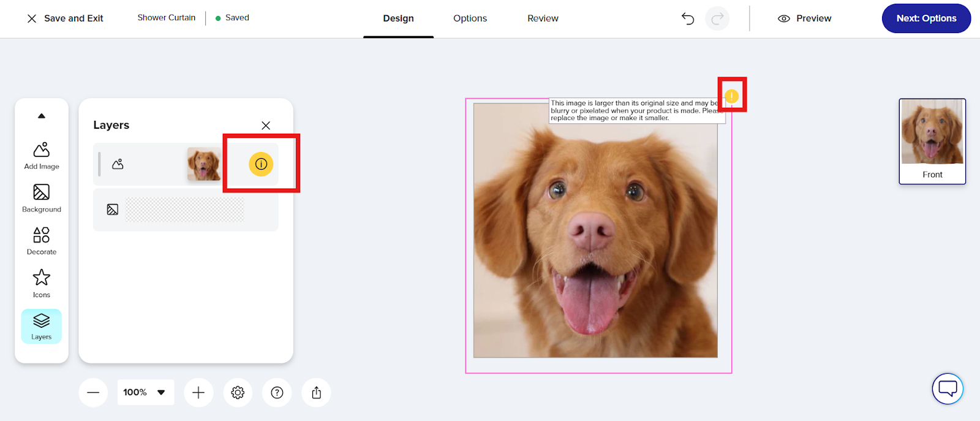Open the Background tool
Viewport: 980px width, 421px height.
(42, 199)
